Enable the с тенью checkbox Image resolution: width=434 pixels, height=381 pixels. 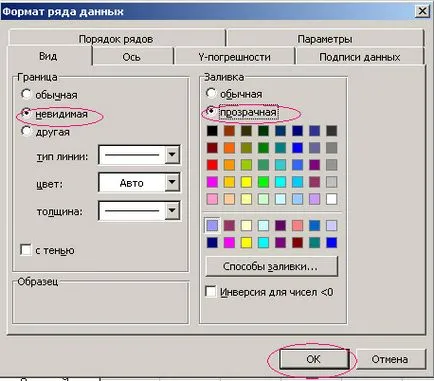[25, 250]
